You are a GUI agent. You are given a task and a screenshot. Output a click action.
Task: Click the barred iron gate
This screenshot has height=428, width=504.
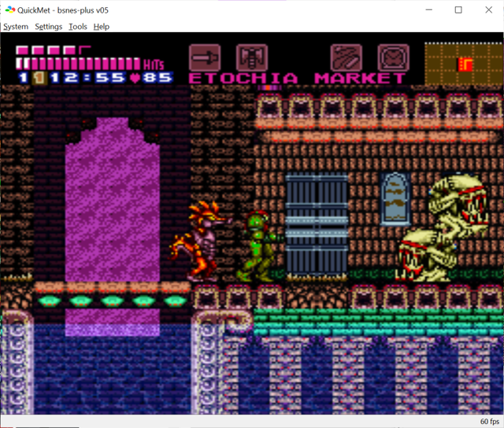[x=317, y=227]
